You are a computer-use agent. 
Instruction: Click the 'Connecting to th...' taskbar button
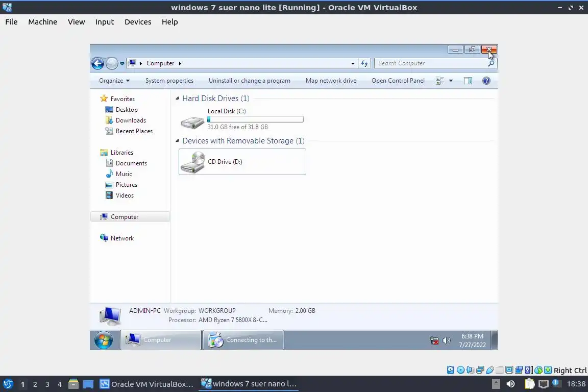pos(243,340)
